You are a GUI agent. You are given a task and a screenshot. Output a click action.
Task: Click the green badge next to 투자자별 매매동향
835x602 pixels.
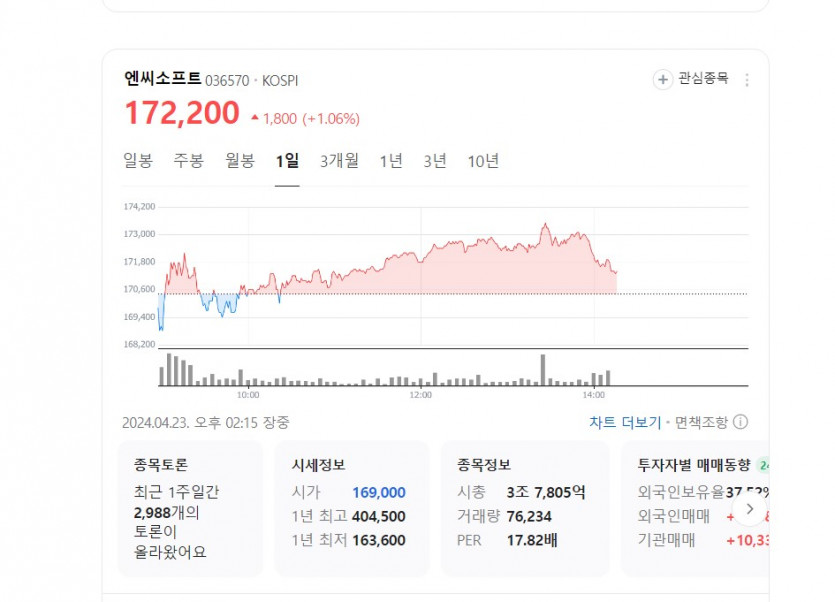pos(764,465)
